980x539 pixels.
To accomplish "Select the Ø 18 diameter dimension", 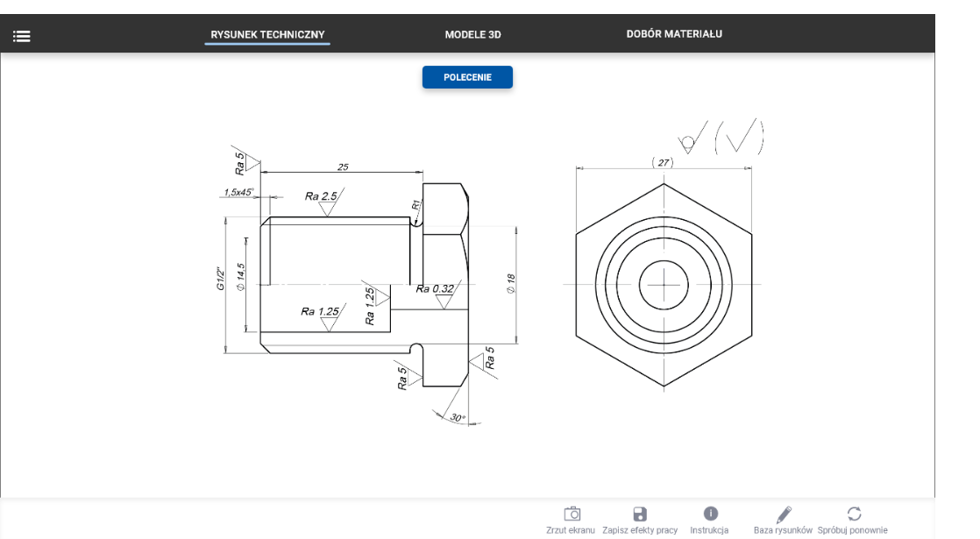I will point(511,283).
